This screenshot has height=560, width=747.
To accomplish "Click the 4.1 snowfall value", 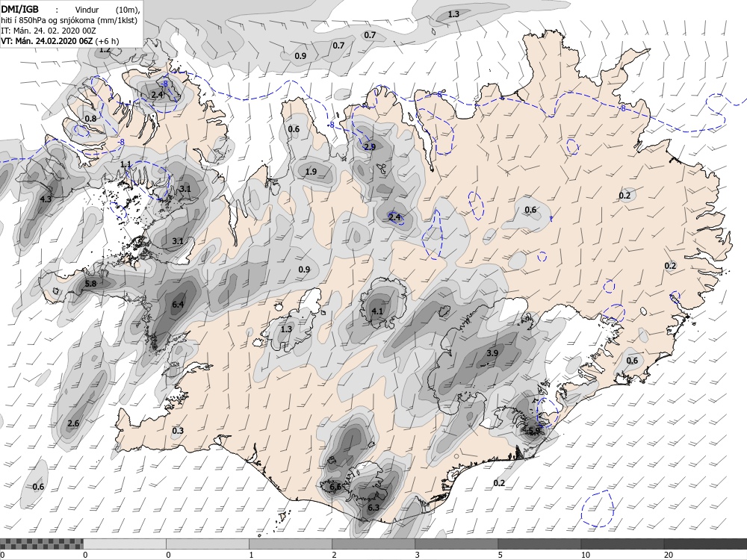I will [376, 311].
